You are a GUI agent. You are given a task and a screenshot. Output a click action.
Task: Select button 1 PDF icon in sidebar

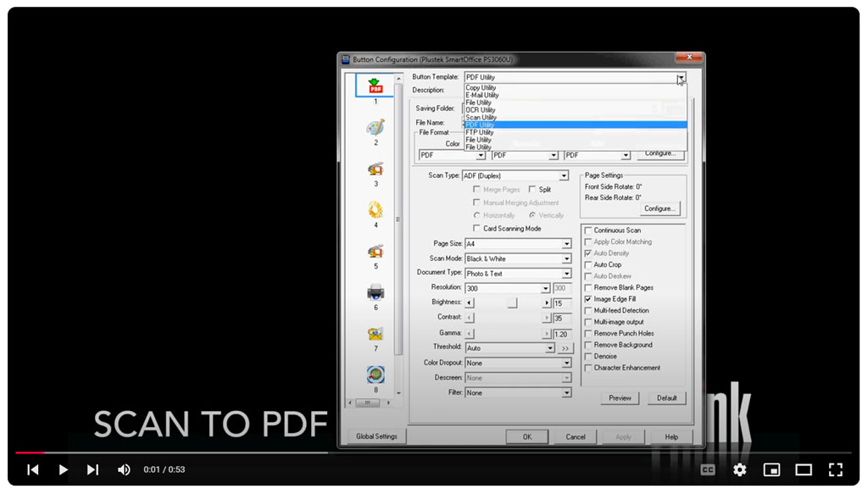click(376, 86)
